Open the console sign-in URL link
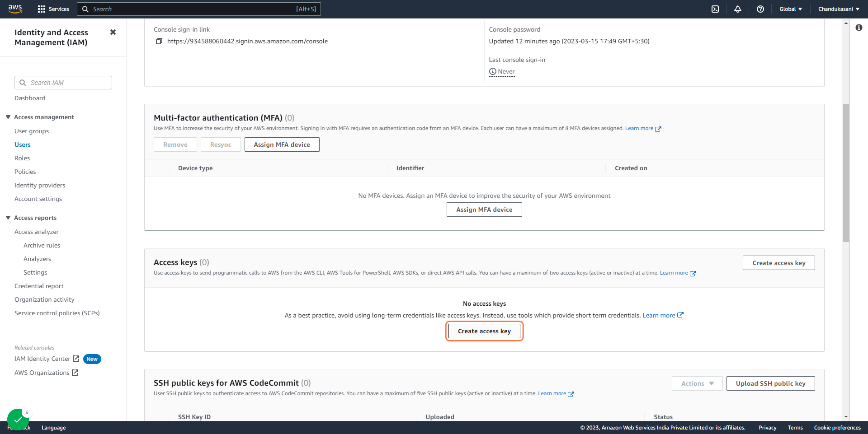868x434 pixels. pos(247,41)
